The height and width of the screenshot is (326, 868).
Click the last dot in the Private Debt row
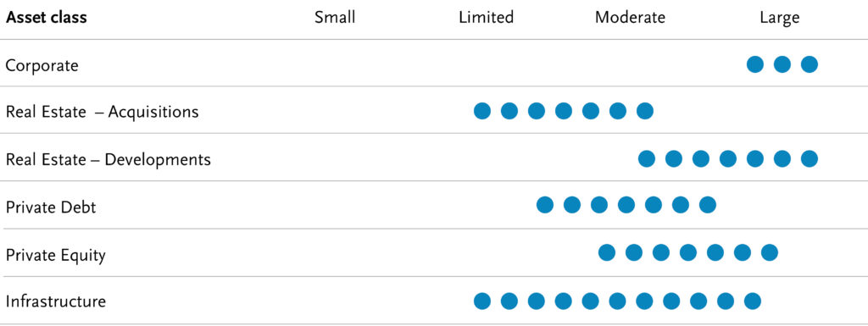coord(708,205)
